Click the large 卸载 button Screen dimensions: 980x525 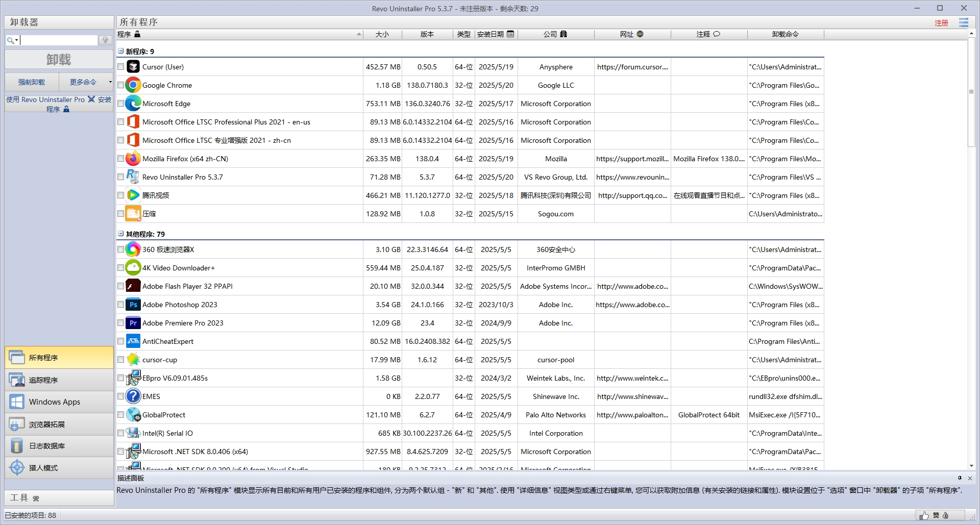59,60
